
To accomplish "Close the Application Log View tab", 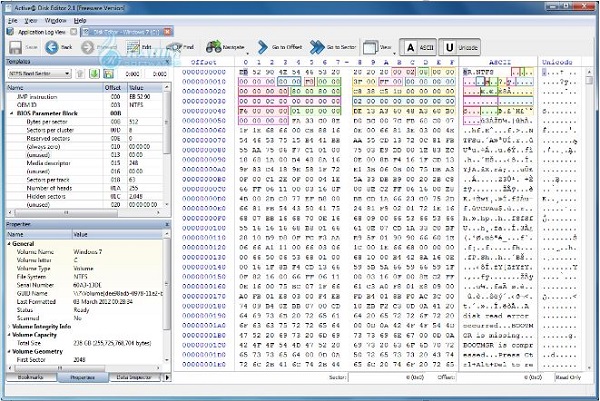I will pos(73,32).
